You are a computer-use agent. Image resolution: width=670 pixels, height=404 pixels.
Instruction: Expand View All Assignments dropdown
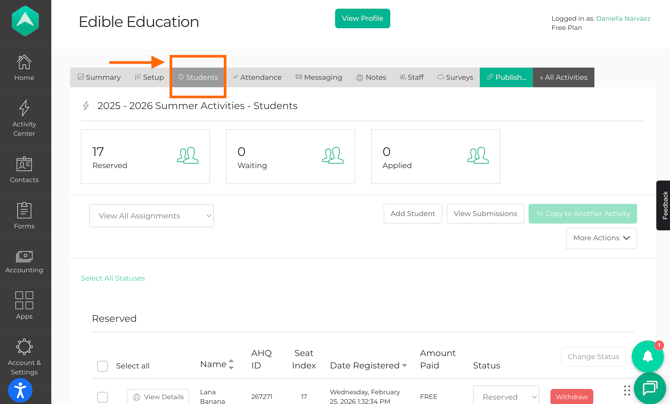[x=151, y=215]
